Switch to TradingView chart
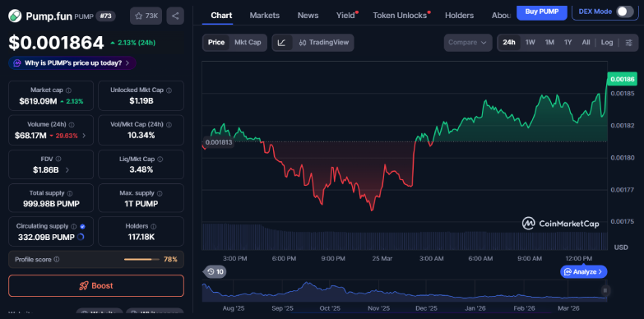The width and height of the screenshot is (644, 319). pos(323,42)
